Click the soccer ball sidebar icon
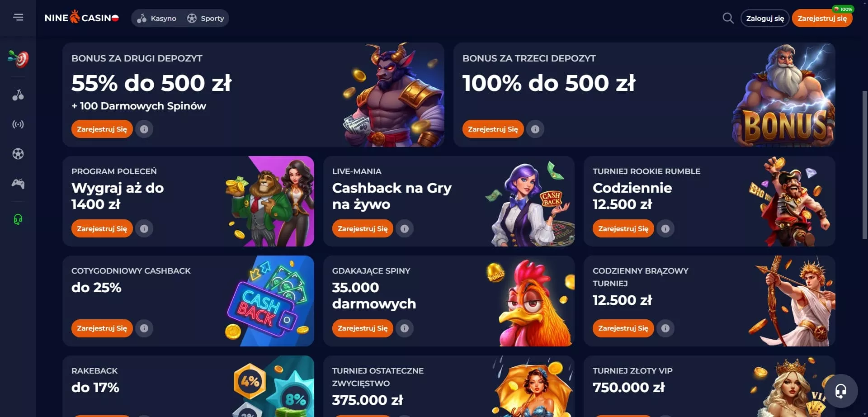This screenshot has height=417, width=868. pos(18,154)
